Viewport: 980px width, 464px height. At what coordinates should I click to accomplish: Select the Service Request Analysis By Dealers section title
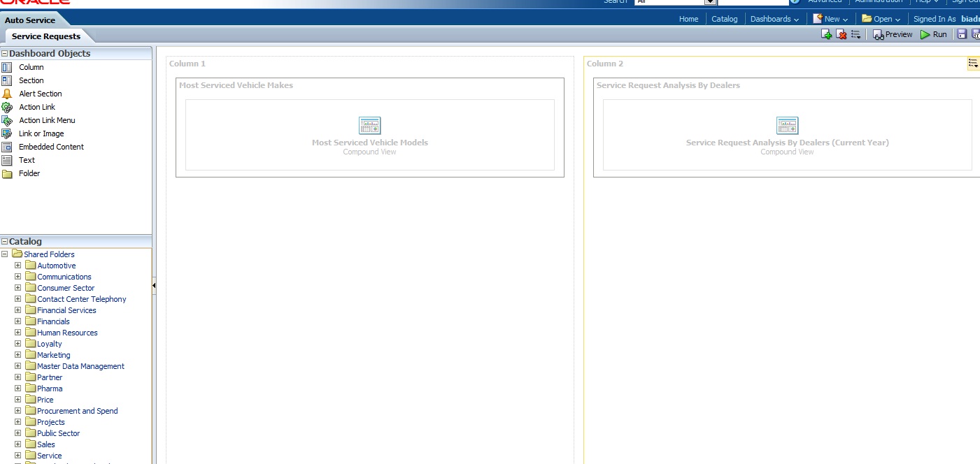point(668,85)
